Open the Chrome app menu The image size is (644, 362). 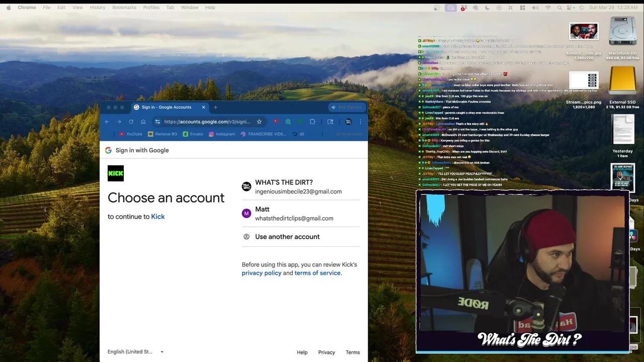coord(27,8)
